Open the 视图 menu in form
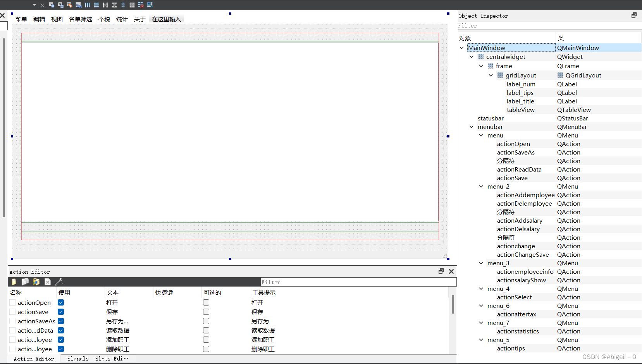This screenshot has width=642, height=364. (57, 19)
